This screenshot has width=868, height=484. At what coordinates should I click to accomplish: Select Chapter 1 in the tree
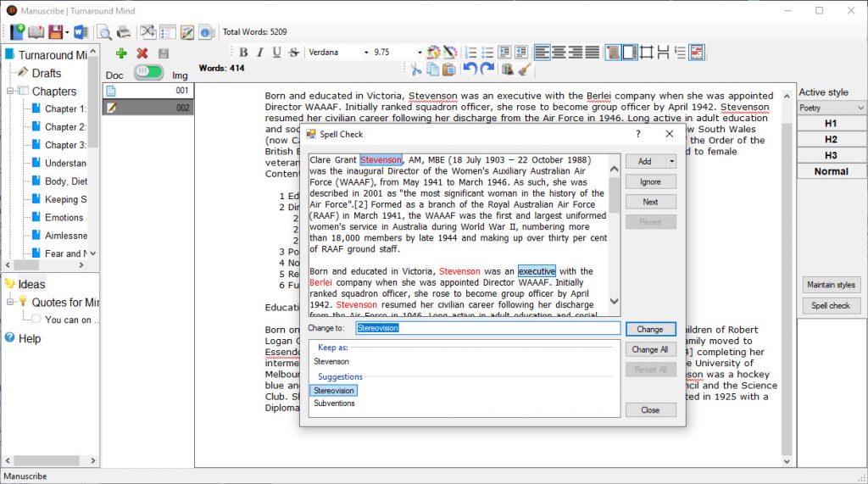click(65, 109)
